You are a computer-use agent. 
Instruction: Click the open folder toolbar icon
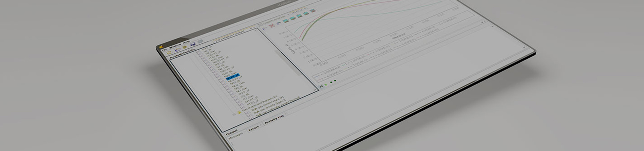pyautogui.click(x=177, y=50)
